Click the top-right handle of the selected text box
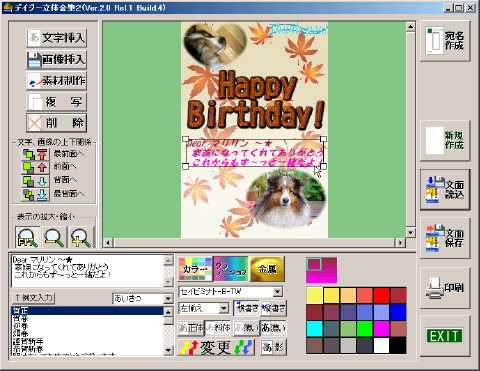480x371 pixels. (x=323, y=139)
